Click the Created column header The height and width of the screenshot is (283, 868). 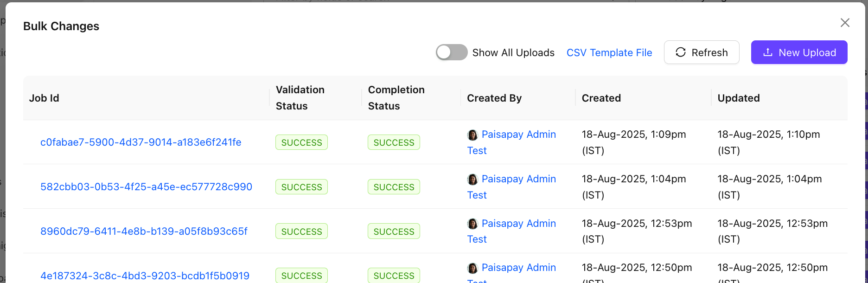click(x=601, y=98)
